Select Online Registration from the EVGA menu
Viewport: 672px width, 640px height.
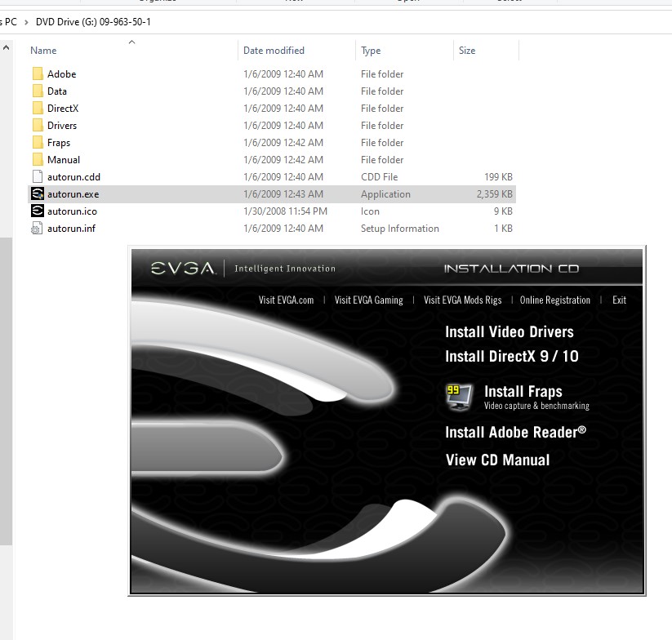coord(557,300)
